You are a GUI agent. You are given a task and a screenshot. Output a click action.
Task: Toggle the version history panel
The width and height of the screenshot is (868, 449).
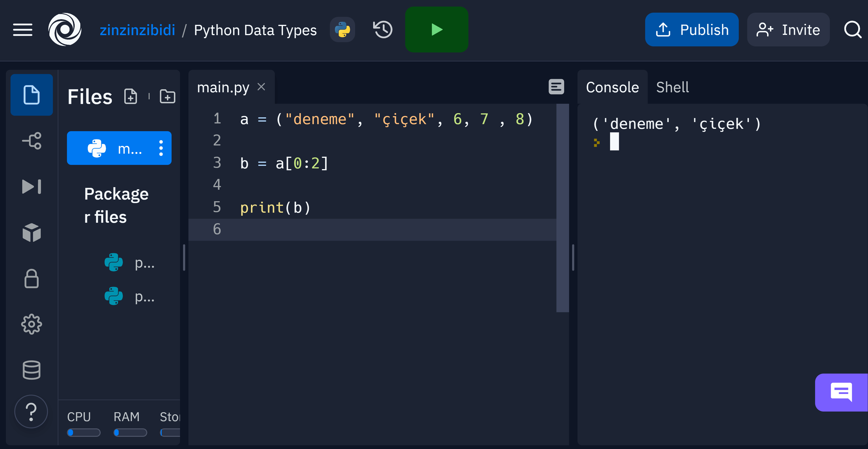point(382,29)
